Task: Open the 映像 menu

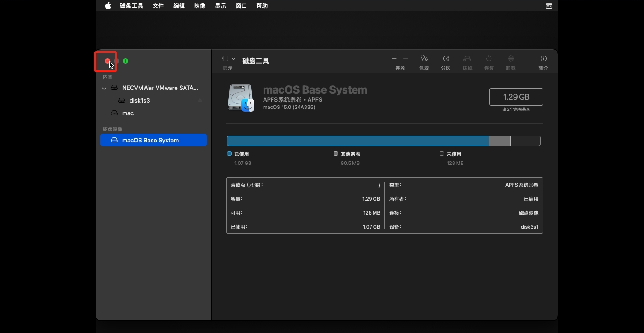Action: (199, 6)
